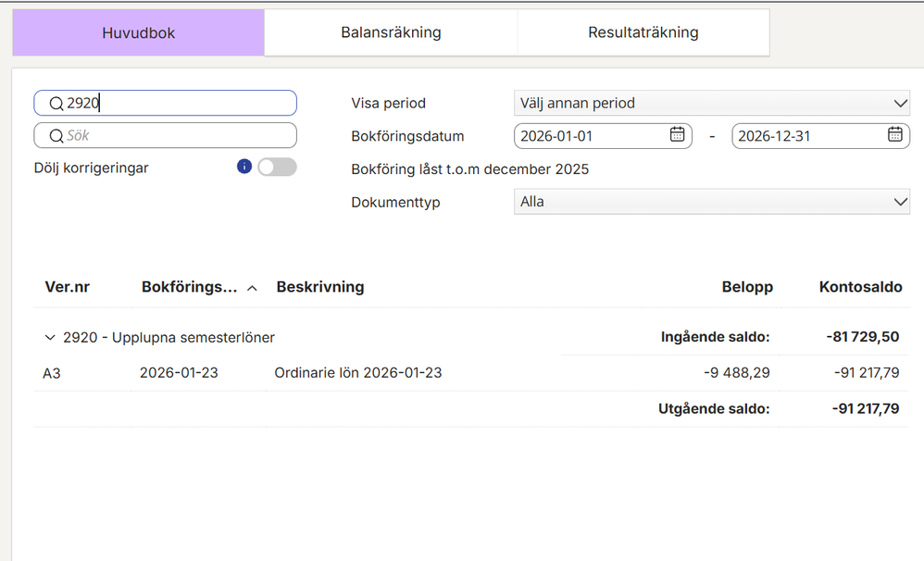Switch to the Huvudbok tab
The width and height of the screenshot is (924, 561).
click(138, 33)
